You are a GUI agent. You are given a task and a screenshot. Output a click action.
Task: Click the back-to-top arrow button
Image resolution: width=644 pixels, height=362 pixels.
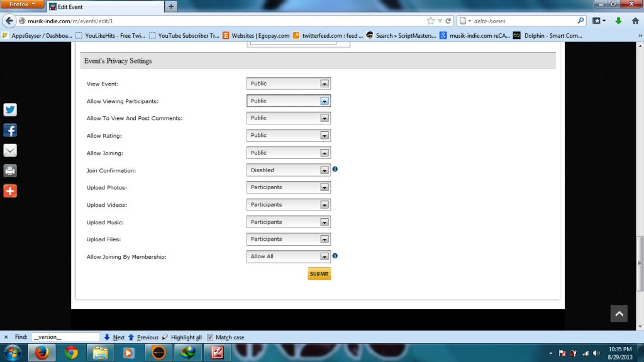(x=619, y=314)
